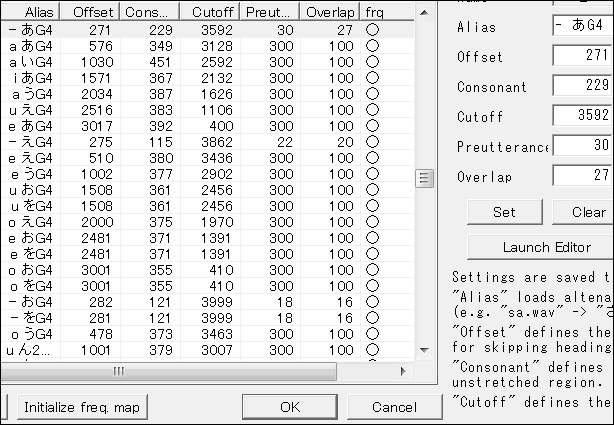
Task: Sort by the Overlap column header
Action: tap(330, 12)
